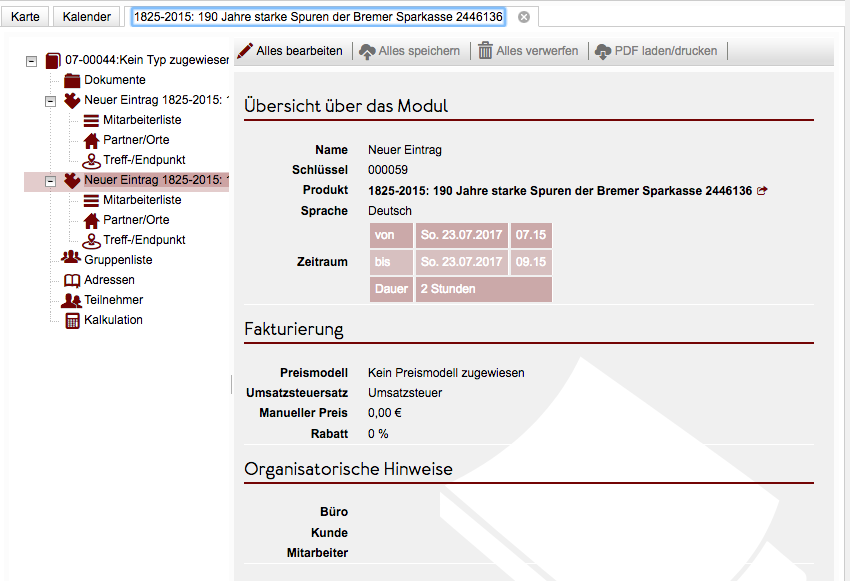Click the cloud icon for Alles speichern
Screen dimensions: 850x581
pyautogui.click(x=367, y=50)
